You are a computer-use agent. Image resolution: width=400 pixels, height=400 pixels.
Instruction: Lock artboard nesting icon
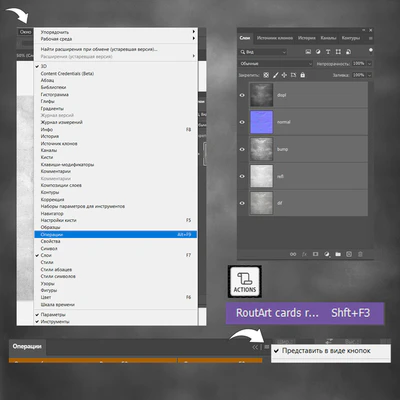pyautogui.click(x=293, y=75)
